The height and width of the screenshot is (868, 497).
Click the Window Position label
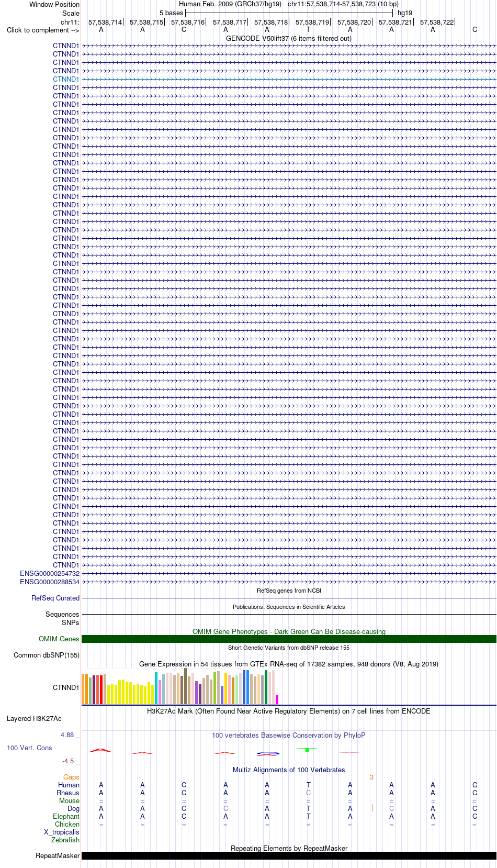[54, 4]
